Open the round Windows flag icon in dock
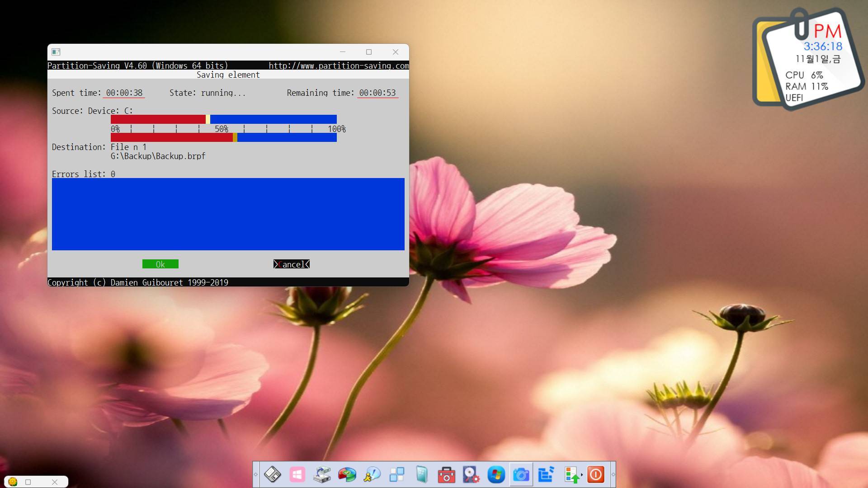The width and height of the screenshot is (868, 488). 496,474
